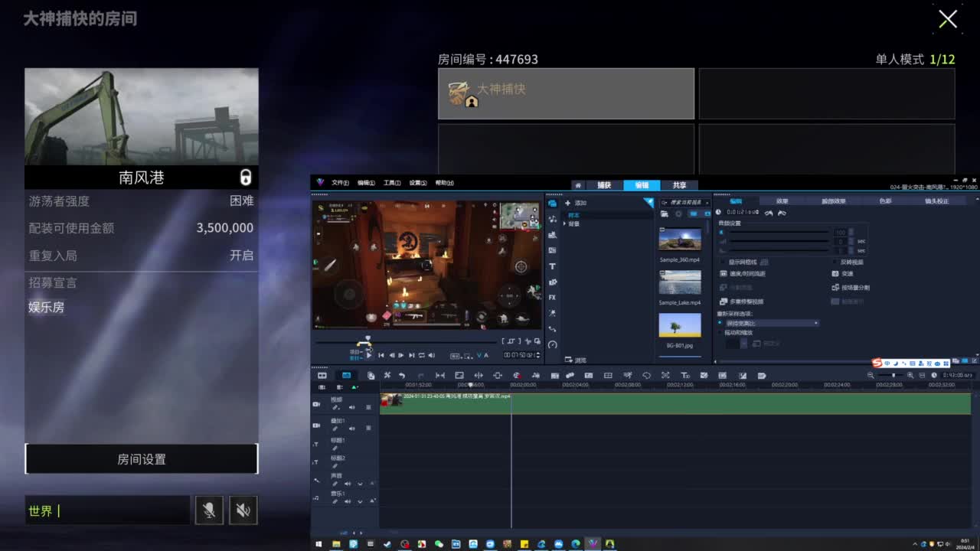Step to previous frame in preview

392,355
